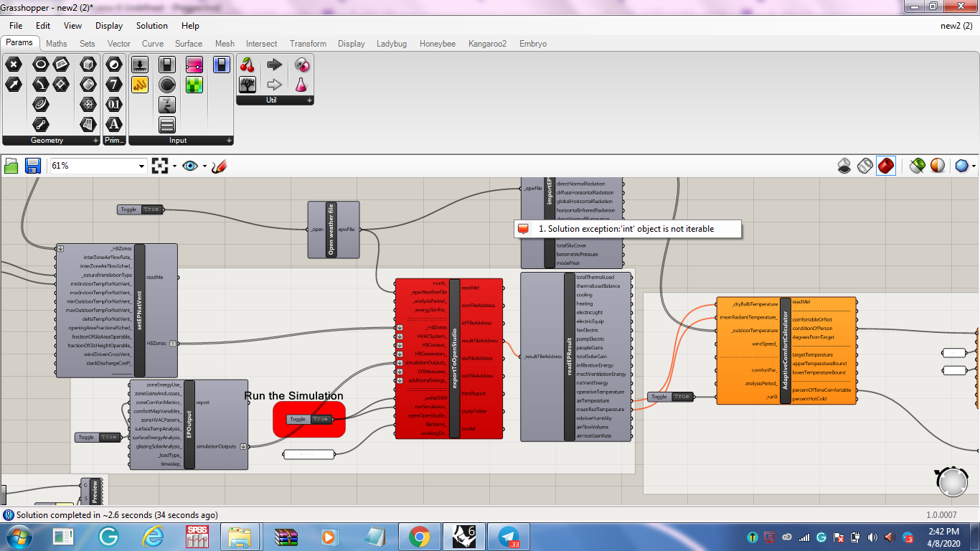Click the white panel wired below exportToOpenStudio
Screen dimensions: 980x551
(x=309, y=454)
